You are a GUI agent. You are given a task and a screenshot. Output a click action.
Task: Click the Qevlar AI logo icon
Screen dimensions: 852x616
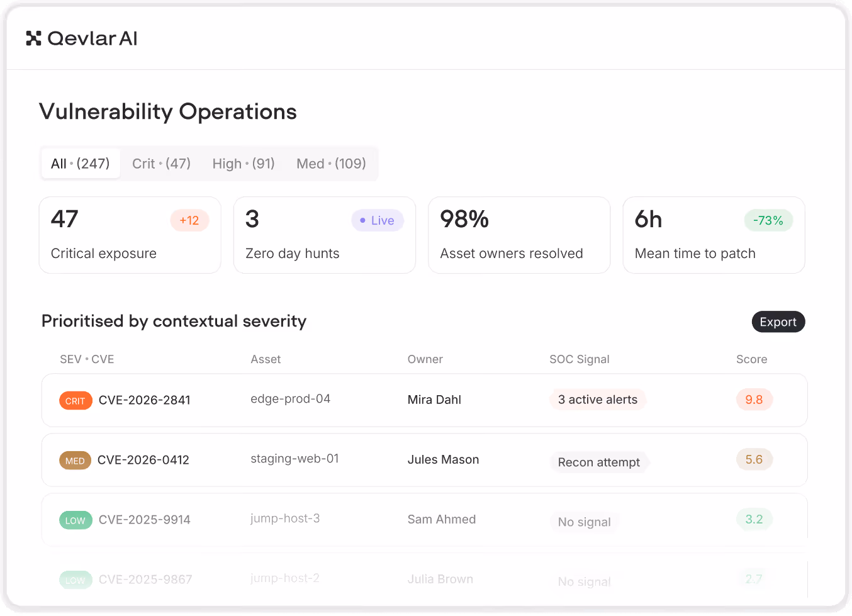33,38
